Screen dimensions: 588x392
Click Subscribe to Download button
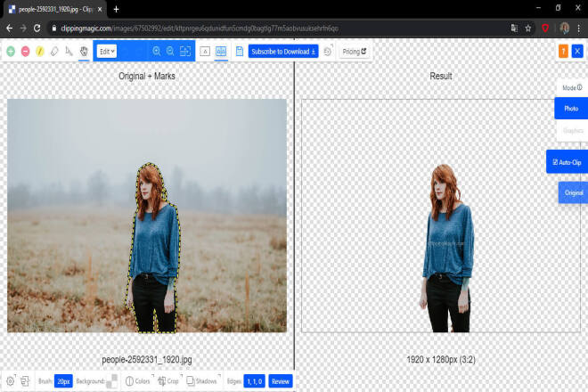click(x=283, y=52)
